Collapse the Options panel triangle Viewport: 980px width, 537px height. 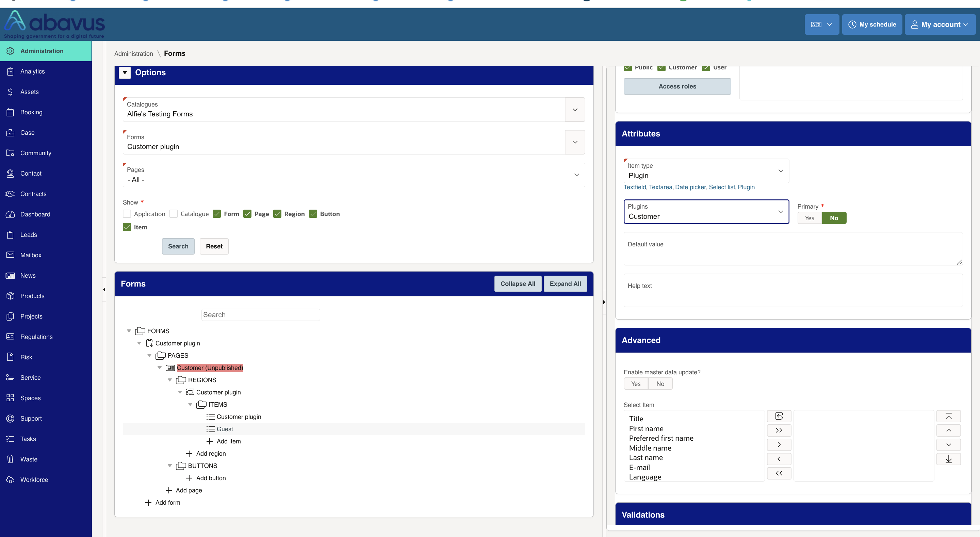tap(125, 73)
